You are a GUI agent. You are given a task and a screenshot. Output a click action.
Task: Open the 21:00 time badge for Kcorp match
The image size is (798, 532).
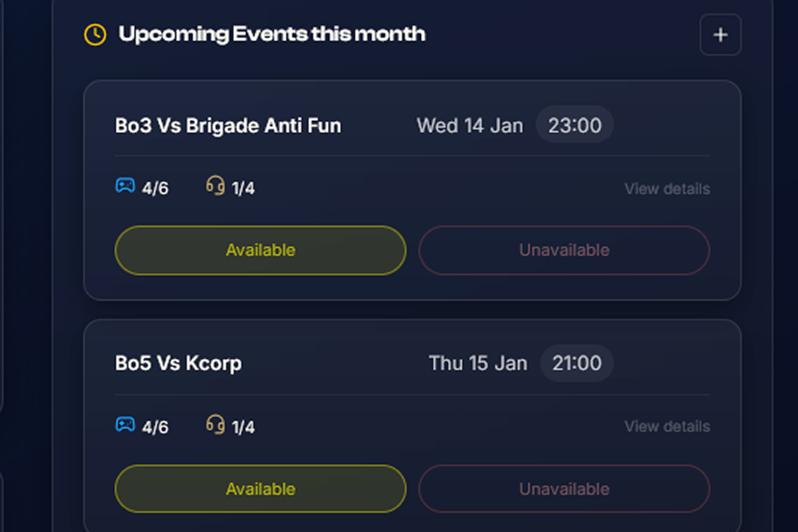577,363
